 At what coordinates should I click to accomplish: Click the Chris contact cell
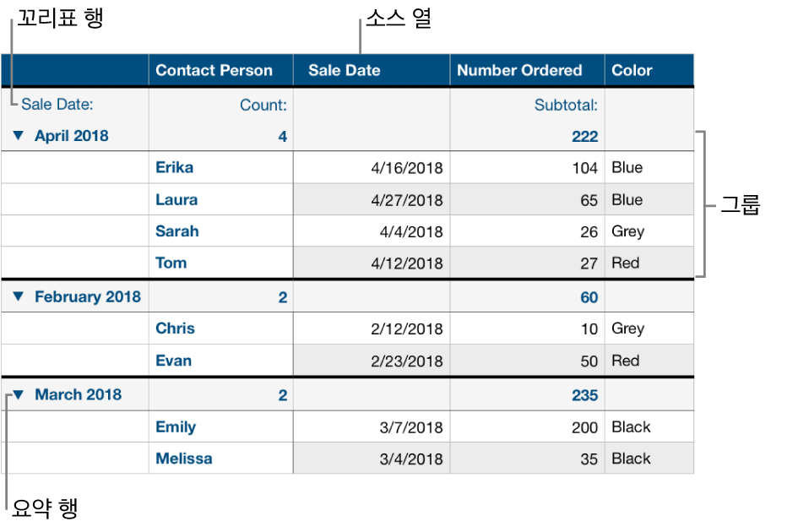(175, 328)
